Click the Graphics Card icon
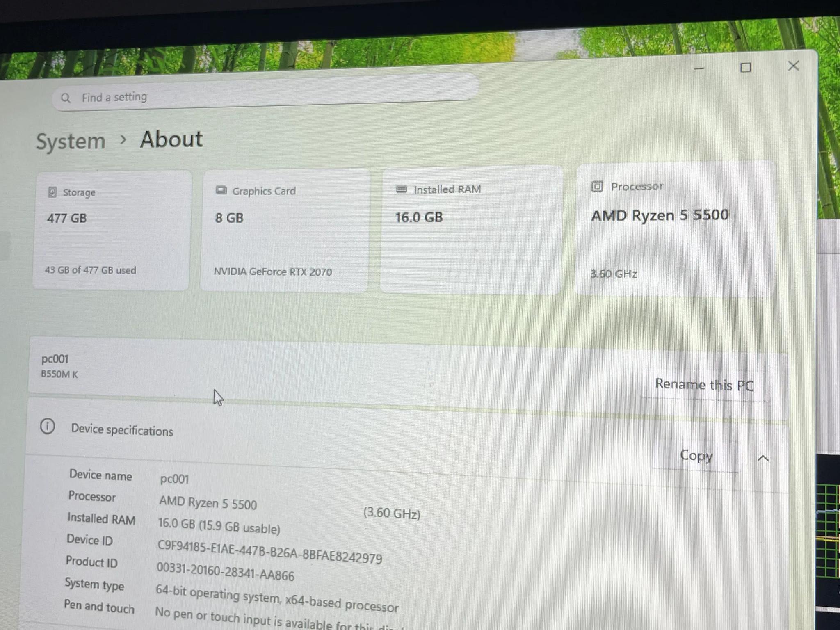This screenshot has height=630, width=840. 221,190
